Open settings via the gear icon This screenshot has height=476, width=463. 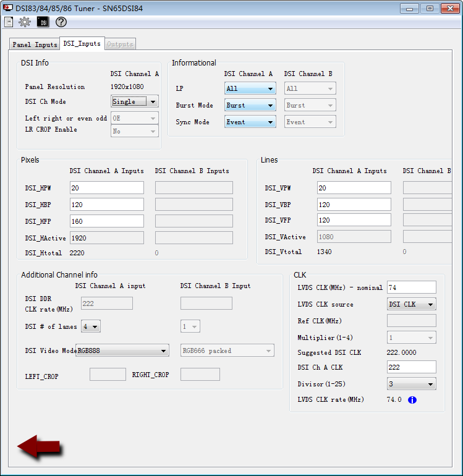25,22
